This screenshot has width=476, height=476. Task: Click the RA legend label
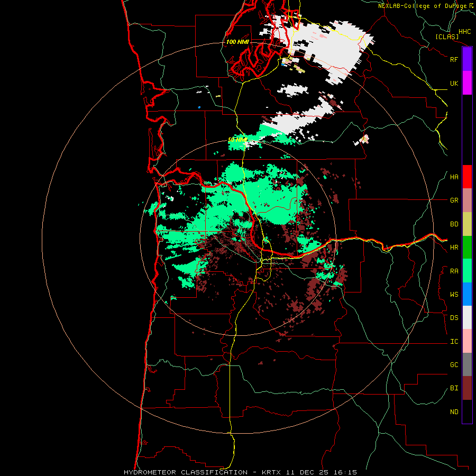coord(454,271)
